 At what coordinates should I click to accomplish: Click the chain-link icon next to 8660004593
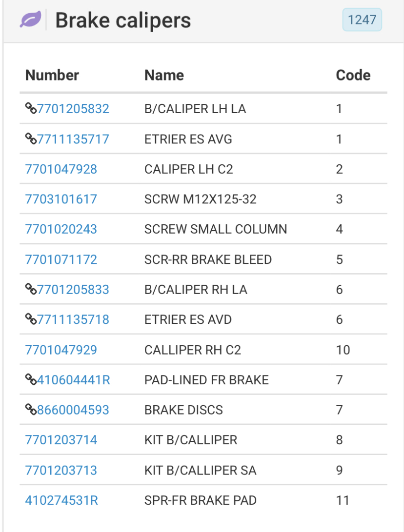31,409
